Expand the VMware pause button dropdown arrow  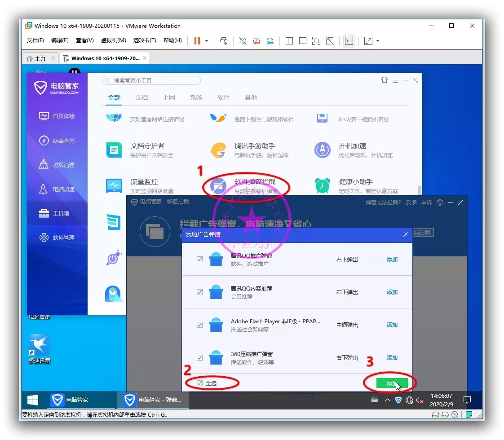point(207,41)
